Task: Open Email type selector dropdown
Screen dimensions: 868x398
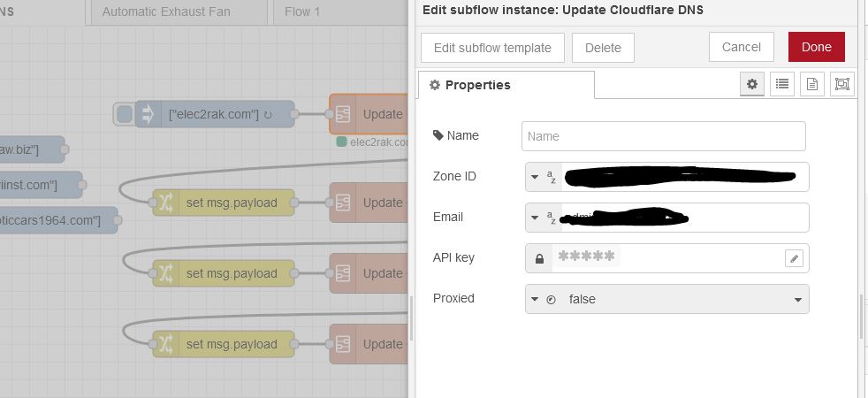Action: coord(544,218)
